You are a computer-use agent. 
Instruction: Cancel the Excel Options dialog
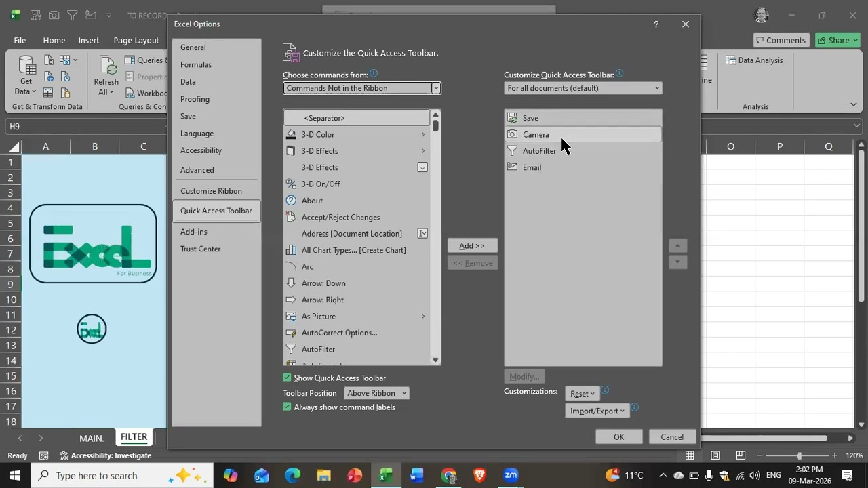click(672, 437)
